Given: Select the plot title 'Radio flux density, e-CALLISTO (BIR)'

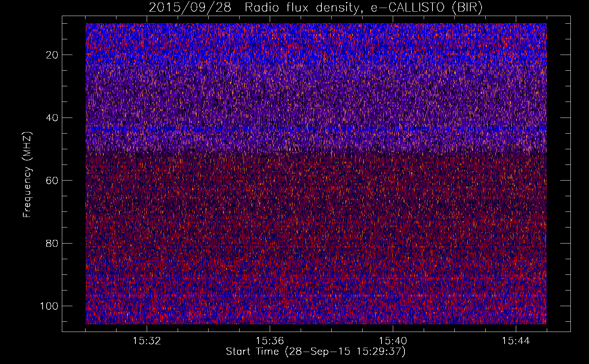Looking at the screenshot, I should (x=364, y=7).
